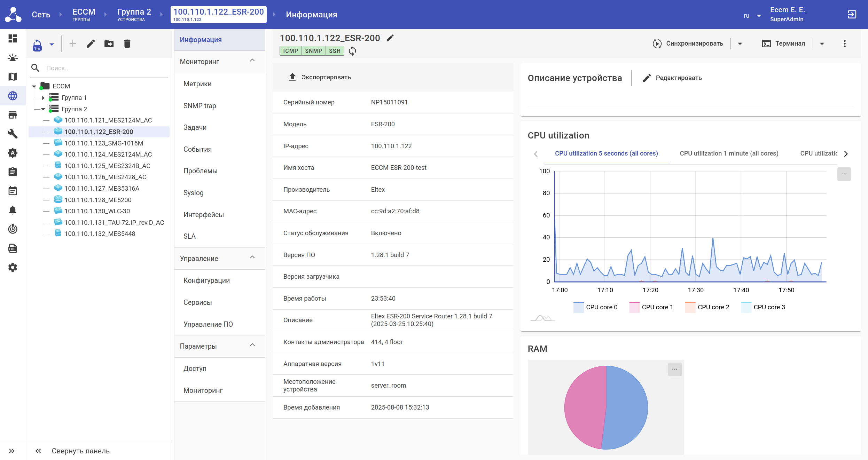Click the pencil edit icon in tree toolbar
Viewport: 868px width, 460px height.
(91, 44)
